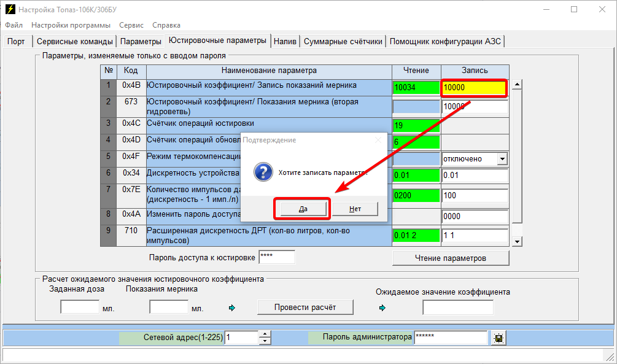Click the parameter table scroll down arrow
The image size is (617, 364).
pos(517,242)
